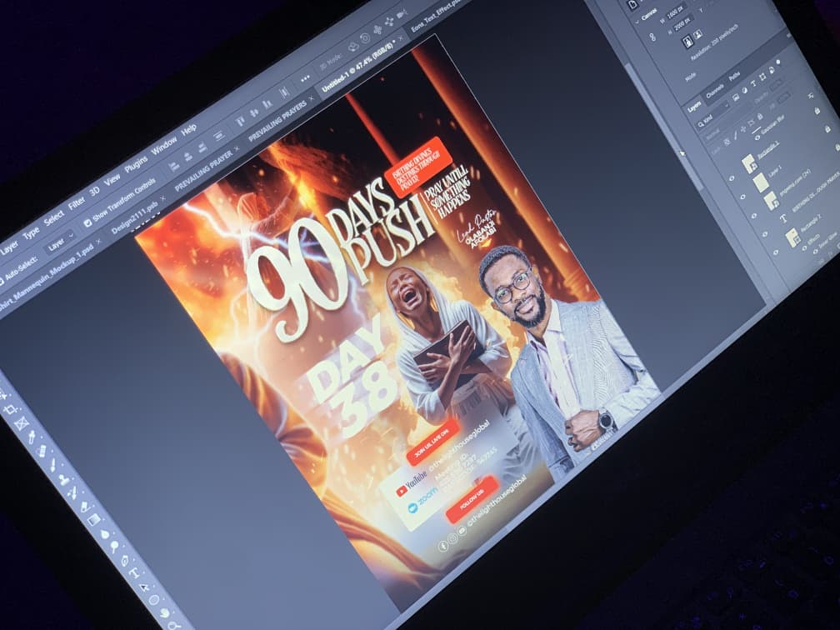This screenshot has width=840, height=630.
Task: Select the History Brush tool
Action: (x=72, y=493)
